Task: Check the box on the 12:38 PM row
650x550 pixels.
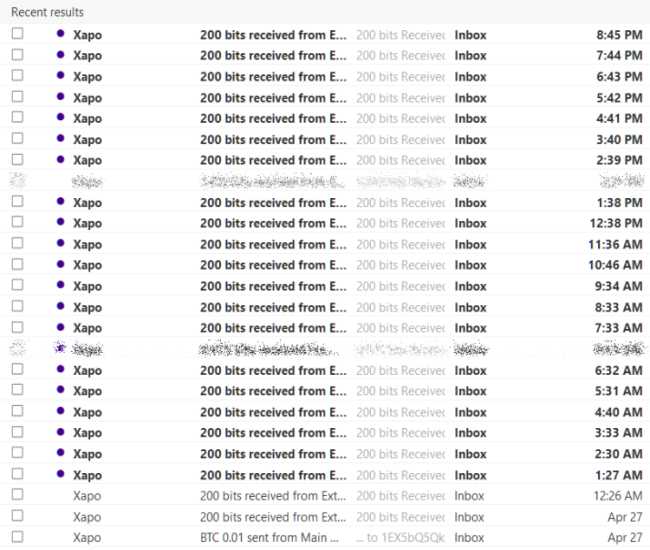Action: (x=17, y=222)
